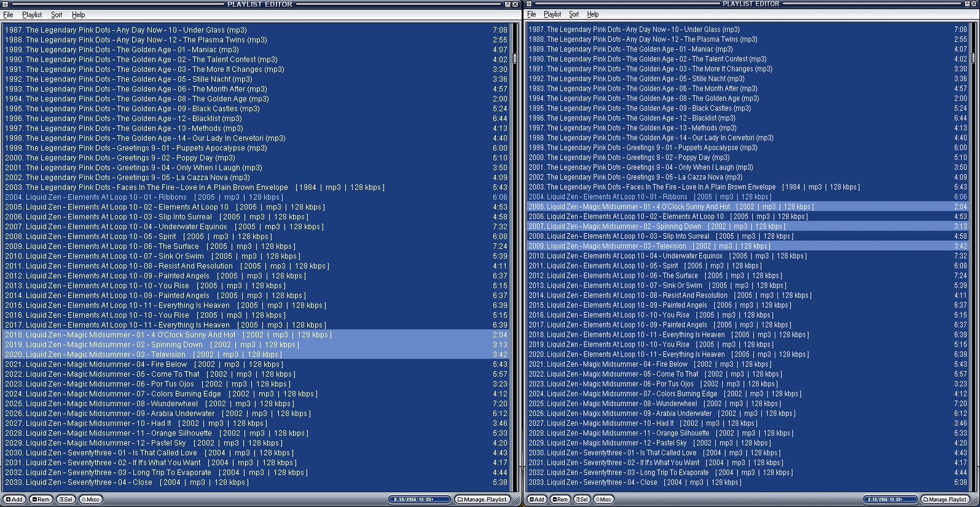
Task: Select track 1996 Blacklist in right window
Action: click(748, 117)
